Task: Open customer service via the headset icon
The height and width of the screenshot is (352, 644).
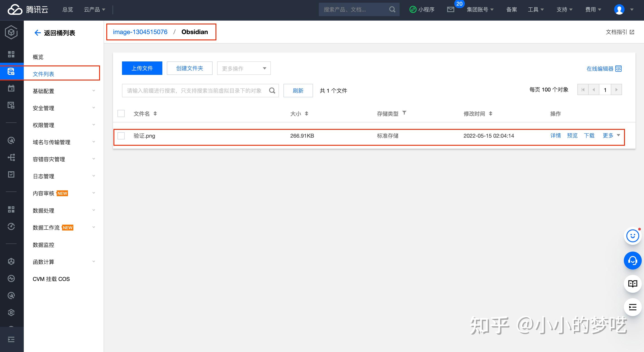Action: click(633, 261)
